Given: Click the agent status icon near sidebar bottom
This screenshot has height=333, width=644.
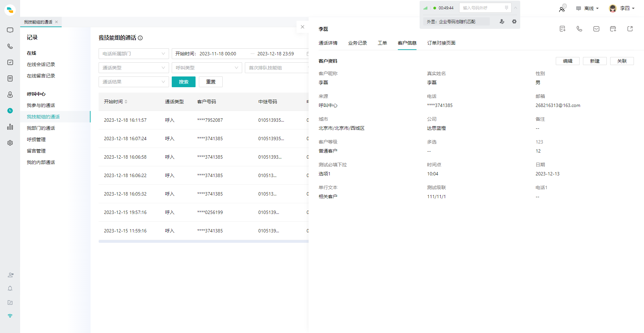Looking at the screenshot, I should click(10, 275).
